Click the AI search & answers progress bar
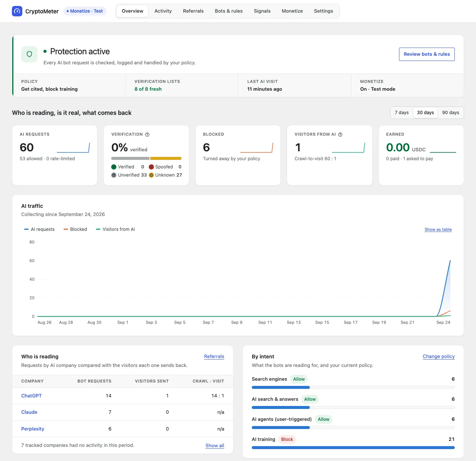476x461 pixels. (353, 407)
